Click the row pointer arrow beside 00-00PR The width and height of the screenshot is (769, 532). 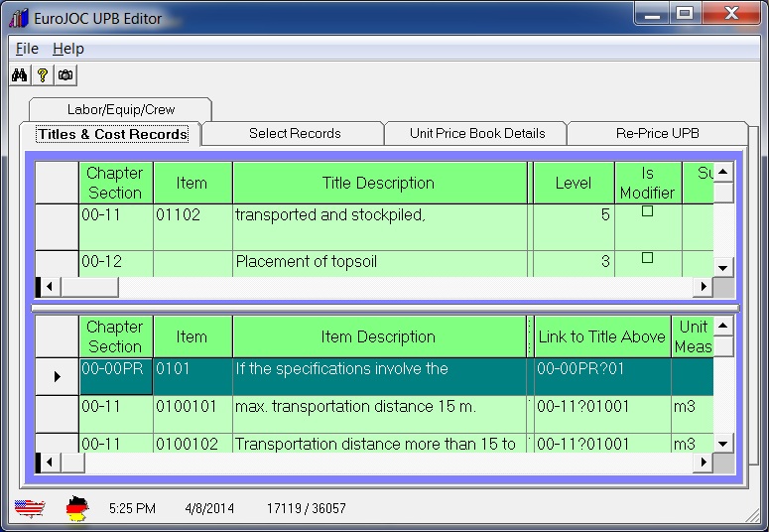click(x=57, y=376)
